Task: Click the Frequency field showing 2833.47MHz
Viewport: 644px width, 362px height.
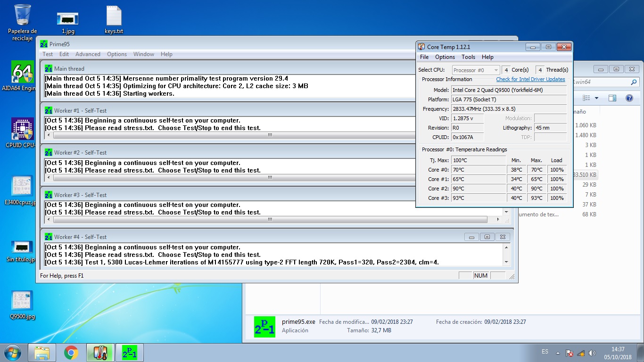Action: tap(509, 109)
